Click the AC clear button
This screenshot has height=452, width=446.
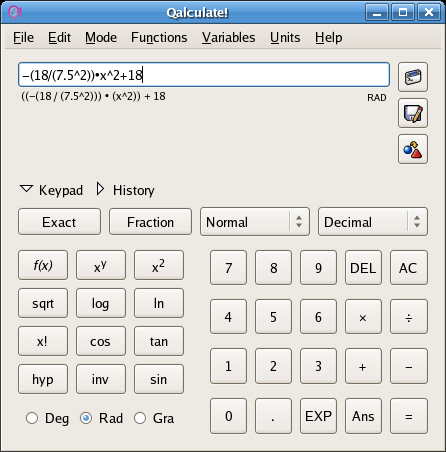coord(409,268)
